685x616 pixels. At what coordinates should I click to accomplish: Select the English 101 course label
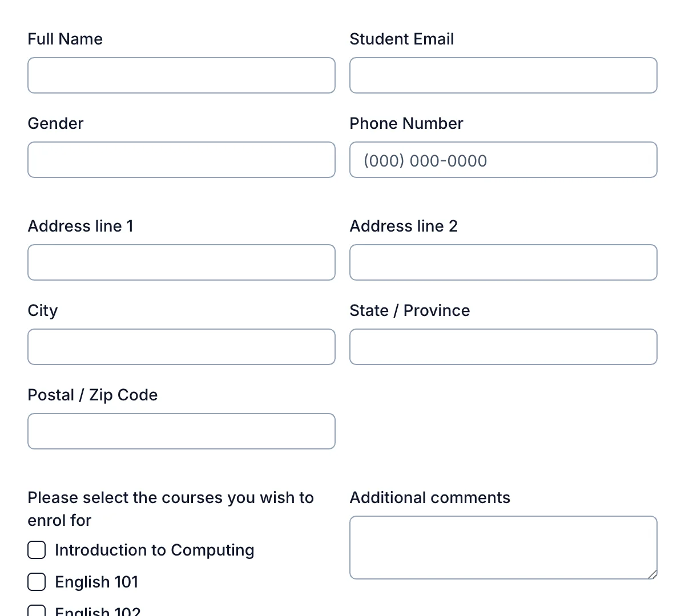click(x=96, y=581)
